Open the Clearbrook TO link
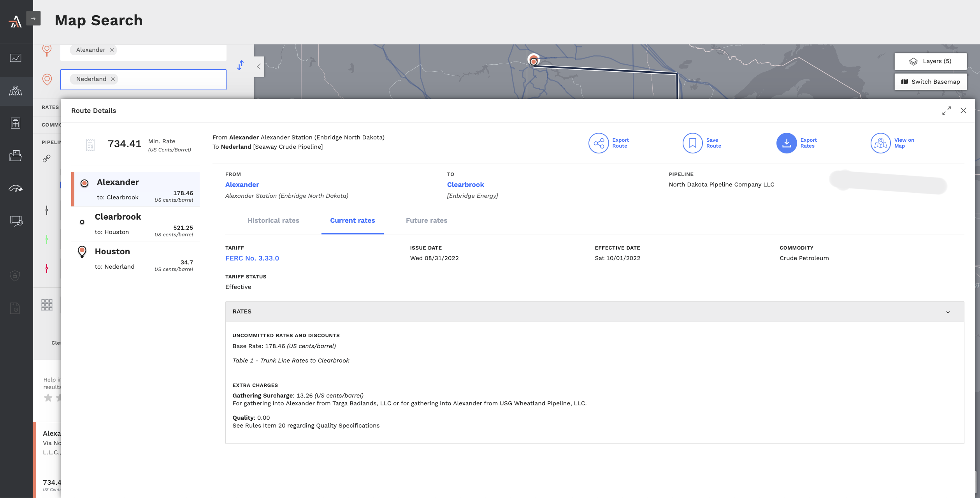980x498 pixels. coord(465,185)
